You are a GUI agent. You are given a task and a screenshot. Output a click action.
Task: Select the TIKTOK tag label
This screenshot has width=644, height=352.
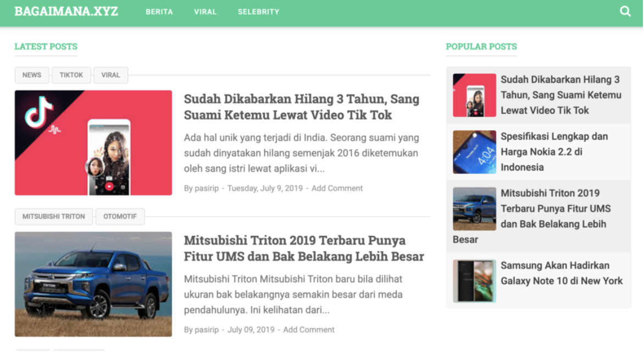click(71, 75)
